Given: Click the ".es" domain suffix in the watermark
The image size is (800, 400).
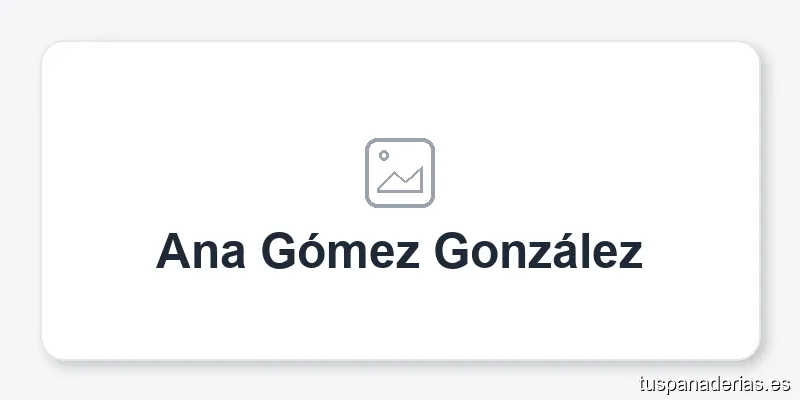Looking at the screenshot, I should coord(779,383).
